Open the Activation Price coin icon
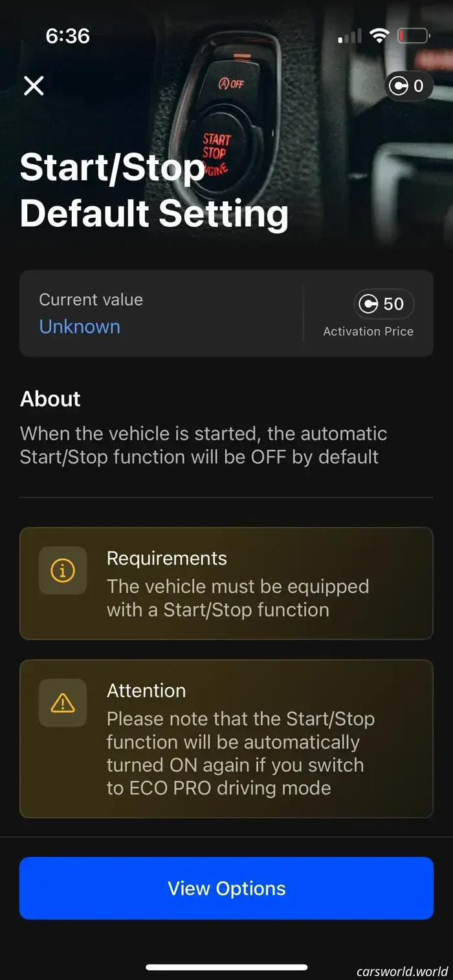Viewport: 453px width, 980px height. pos(367,304)
